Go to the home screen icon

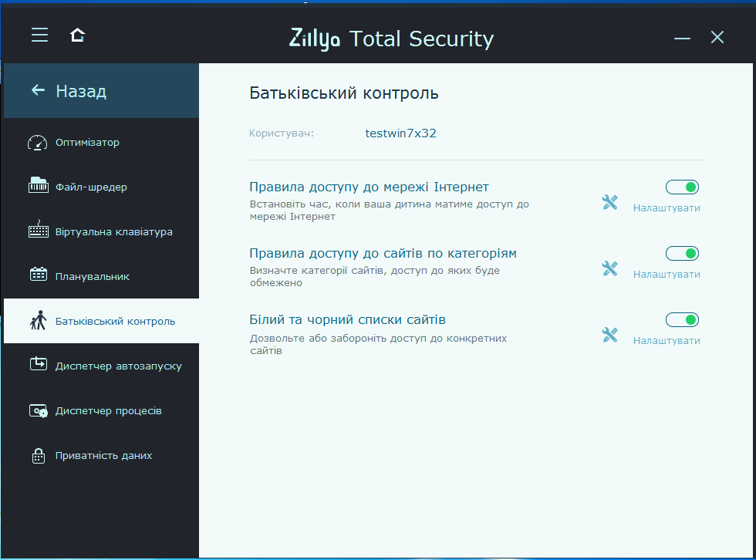[77, 35]
